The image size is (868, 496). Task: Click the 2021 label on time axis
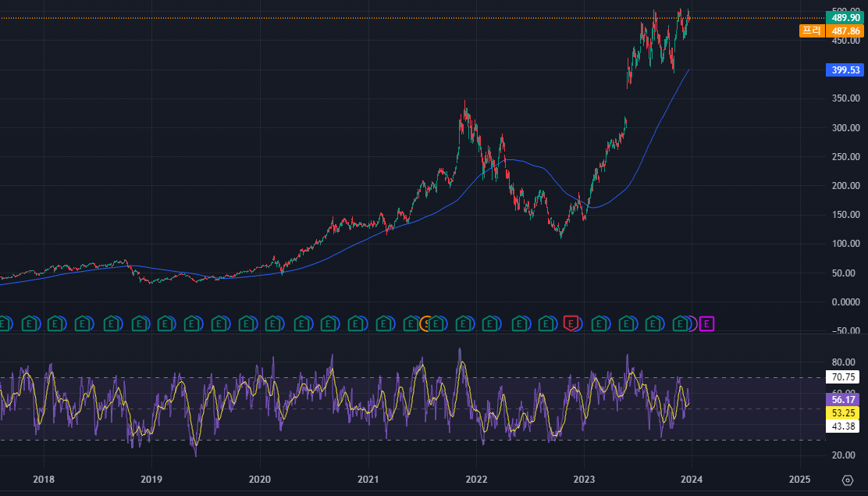368,480
